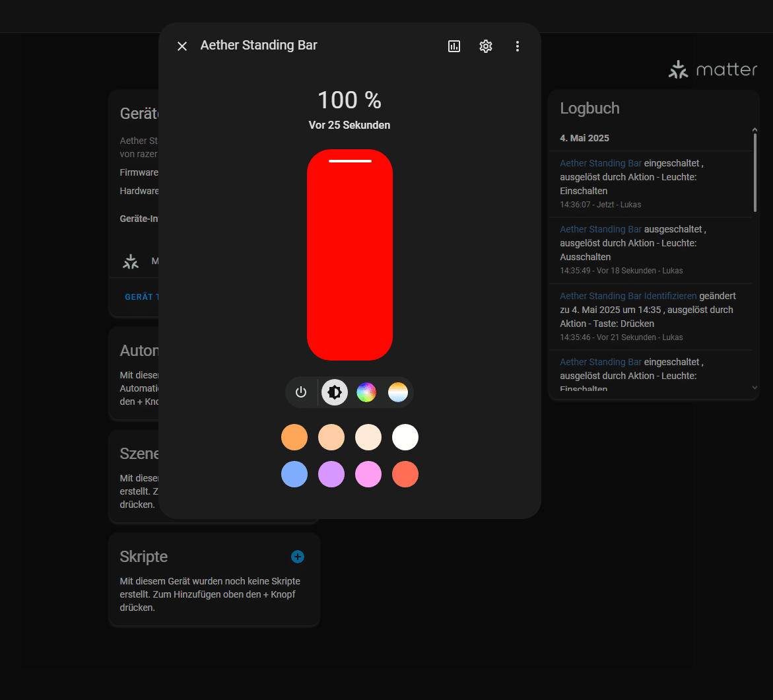Switch to the color temperature mode
Image resolution: width=773 pixels, height=700 pixels.
click(x=398, y=392)
